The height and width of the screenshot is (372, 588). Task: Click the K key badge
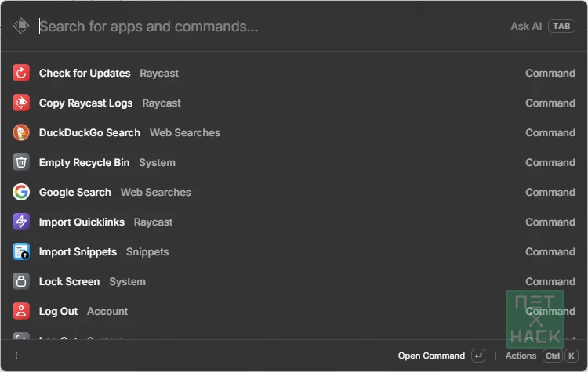tap(571, 356)
